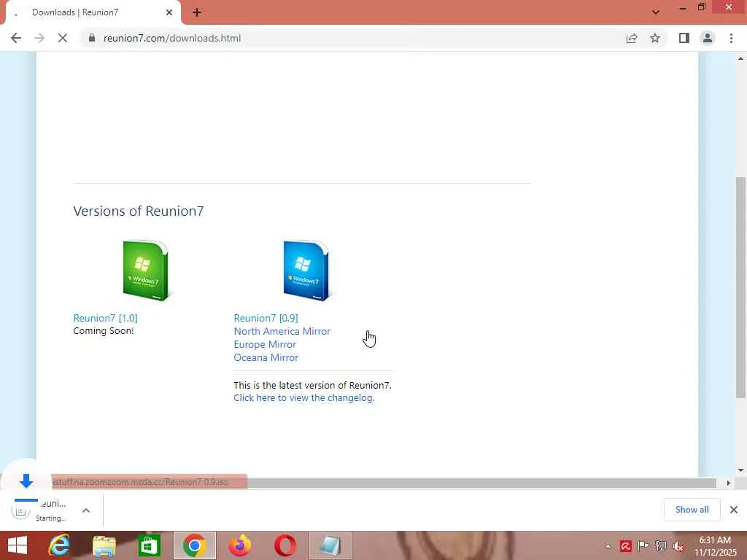Close the downloads shelf

734,510
